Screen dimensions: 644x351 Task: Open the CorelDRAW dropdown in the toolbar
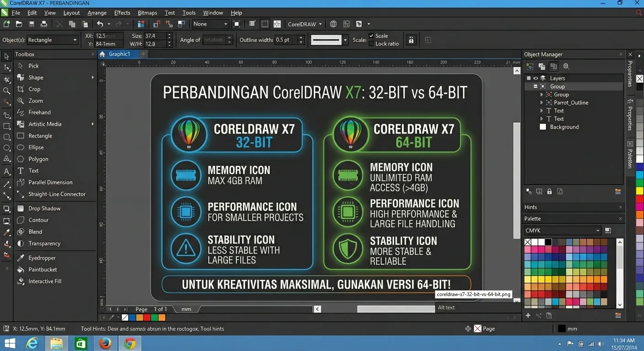pos(305,24)
